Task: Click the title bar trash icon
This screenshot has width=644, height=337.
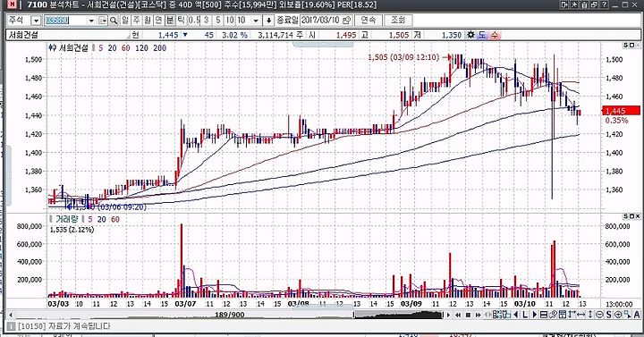Action: (584, 4)
